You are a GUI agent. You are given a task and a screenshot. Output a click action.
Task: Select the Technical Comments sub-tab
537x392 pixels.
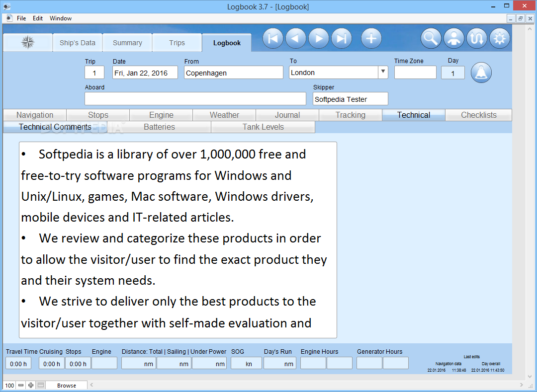pyautogui.click(x=55, y=127)
